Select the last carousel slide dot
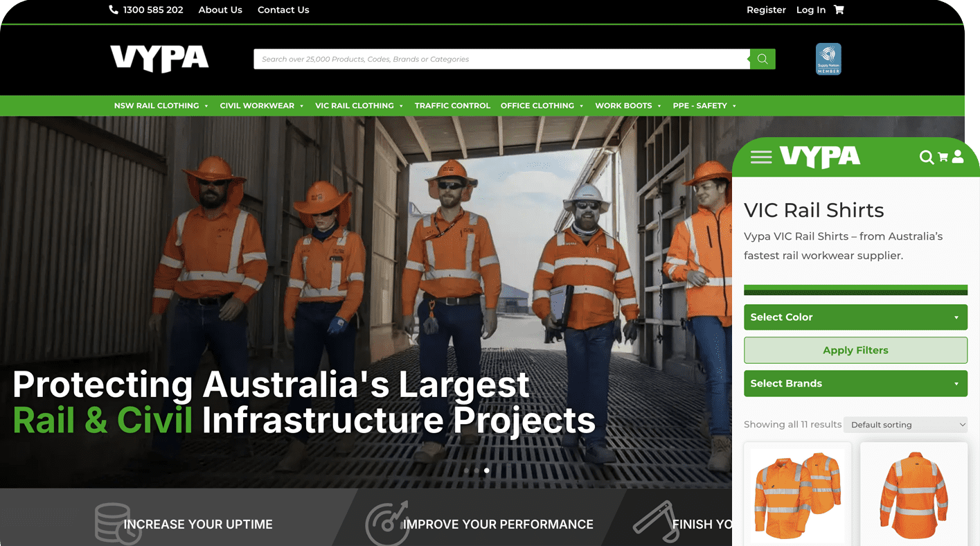Screen dimensions: 980x546 (487, 470)
